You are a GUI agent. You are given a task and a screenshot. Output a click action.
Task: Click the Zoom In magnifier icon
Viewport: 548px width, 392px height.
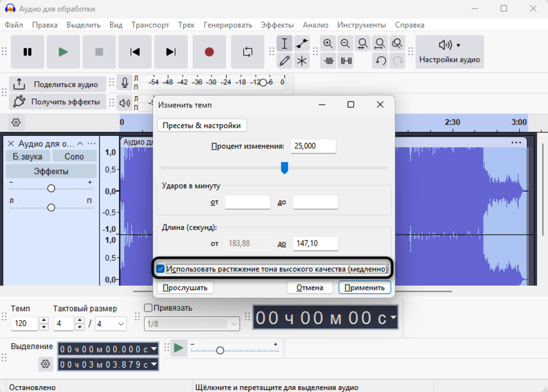coord(328,44)
